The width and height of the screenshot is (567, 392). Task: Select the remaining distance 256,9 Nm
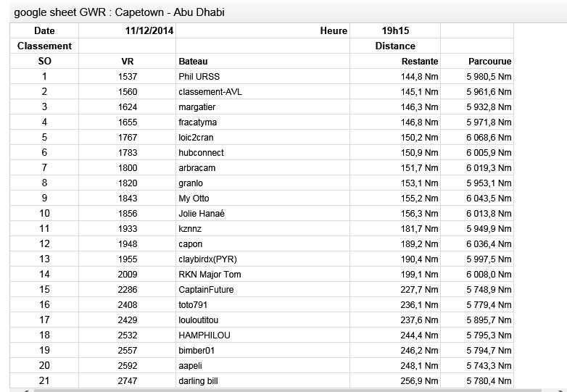point(419,381)
